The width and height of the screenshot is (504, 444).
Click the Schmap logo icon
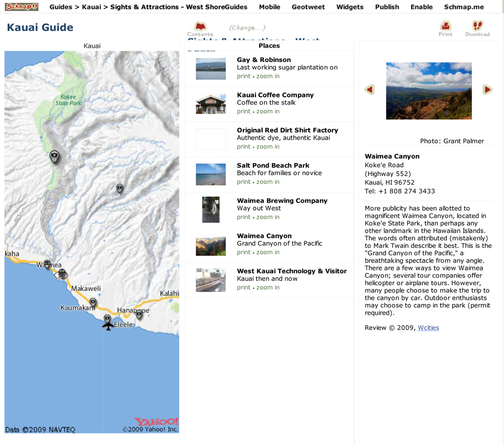(x=22, y=7)
